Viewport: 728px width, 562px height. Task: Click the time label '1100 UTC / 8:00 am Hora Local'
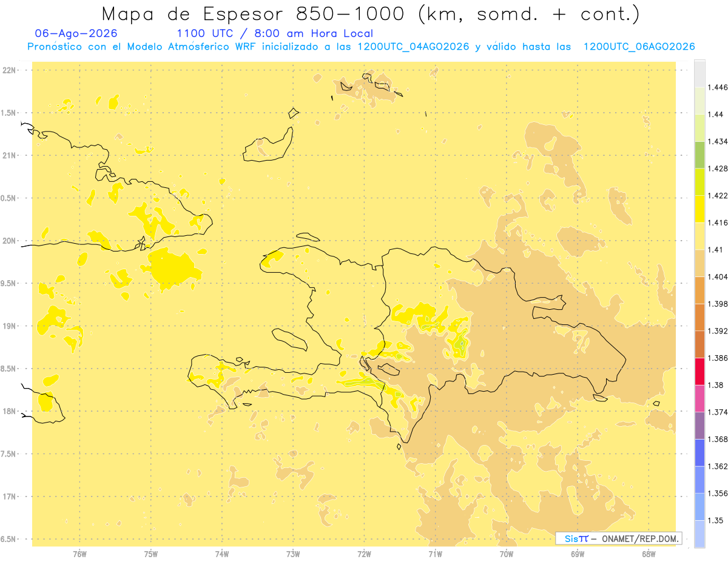click(x=275, y=33)
